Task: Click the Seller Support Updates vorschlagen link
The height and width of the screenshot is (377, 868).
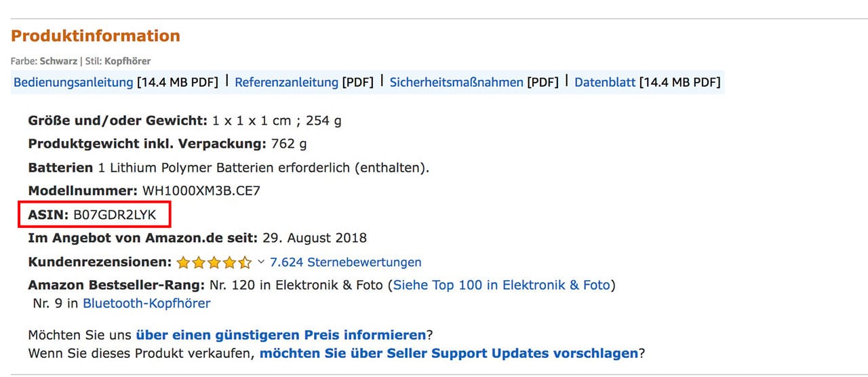Action: tap(448, 353)
